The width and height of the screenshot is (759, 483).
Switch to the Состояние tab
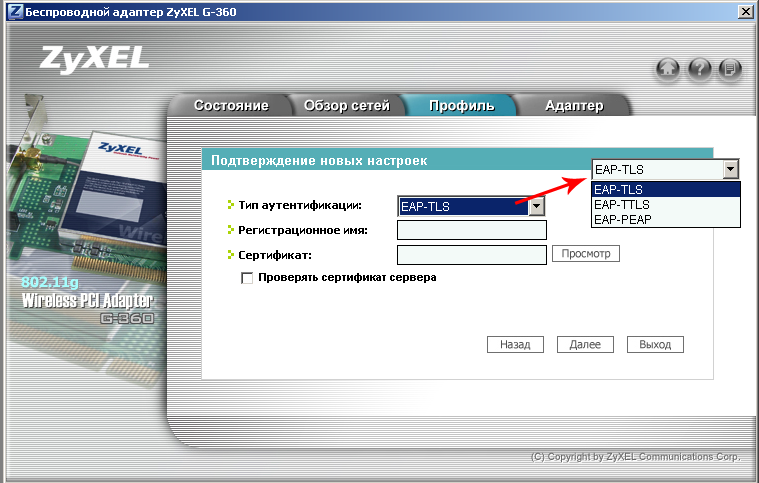coord(231,106)
